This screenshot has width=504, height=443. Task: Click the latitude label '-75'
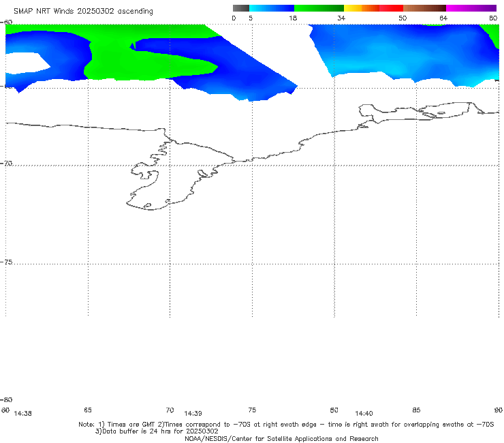6,262
